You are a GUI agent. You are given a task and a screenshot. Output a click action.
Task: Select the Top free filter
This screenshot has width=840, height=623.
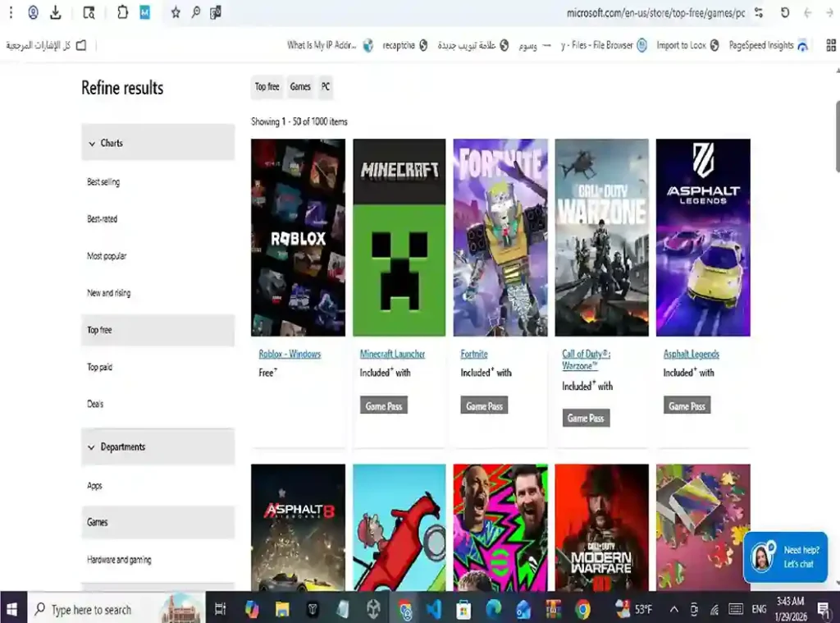(x=98, y=329)
